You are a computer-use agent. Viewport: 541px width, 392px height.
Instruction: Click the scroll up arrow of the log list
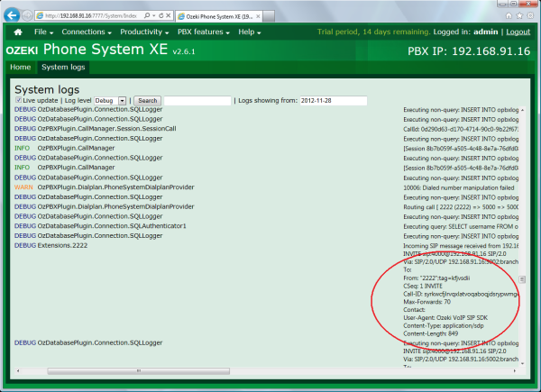pos(522,110)
